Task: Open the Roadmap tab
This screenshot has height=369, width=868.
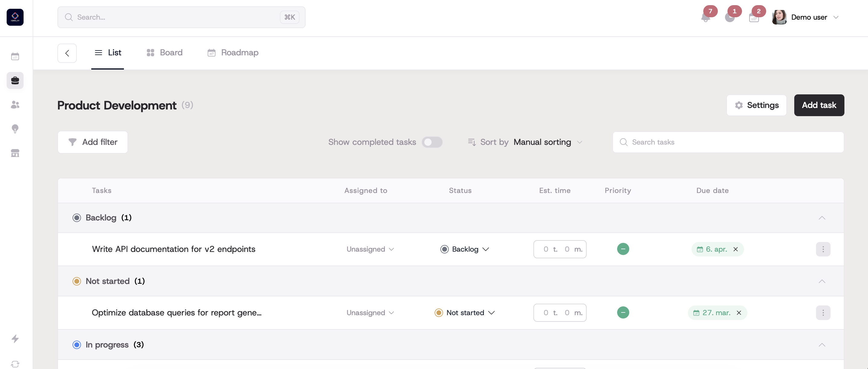Action: click(x=232, y=53)
